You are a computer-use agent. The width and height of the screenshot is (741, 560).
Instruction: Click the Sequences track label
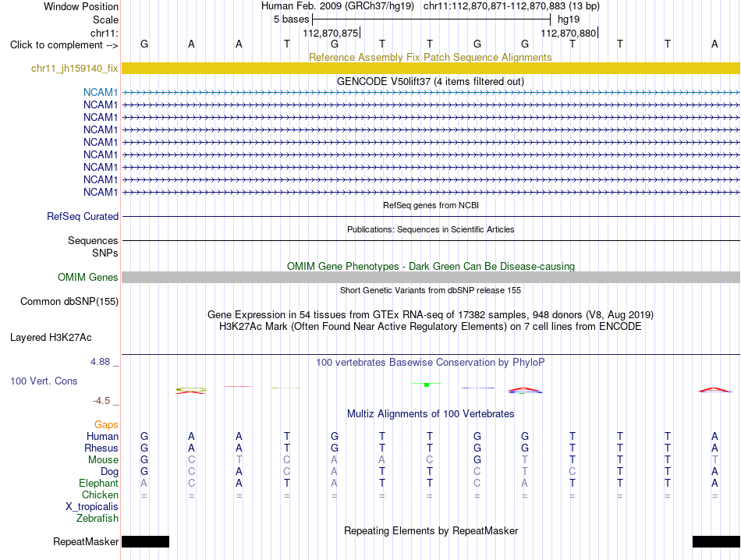click(x=93, y=240)
